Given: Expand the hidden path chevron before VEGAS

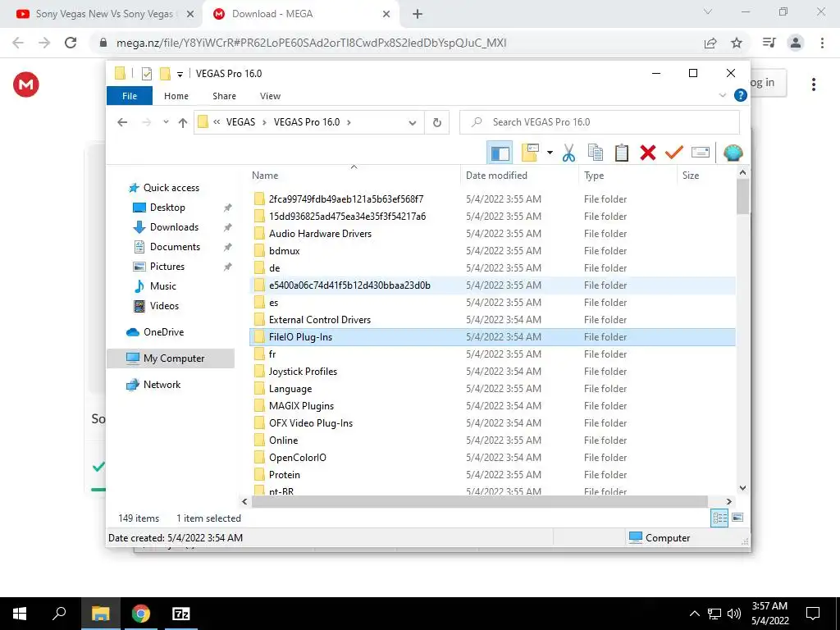Looking at the screenshot, I should [x=217, y=122].
